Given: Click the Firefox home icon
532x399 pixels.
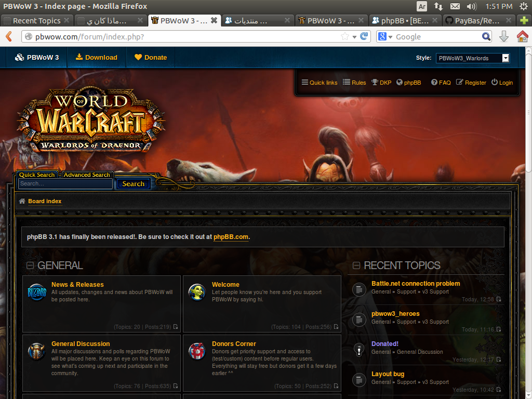Looking at the screenshot, I should coord(522,36).
